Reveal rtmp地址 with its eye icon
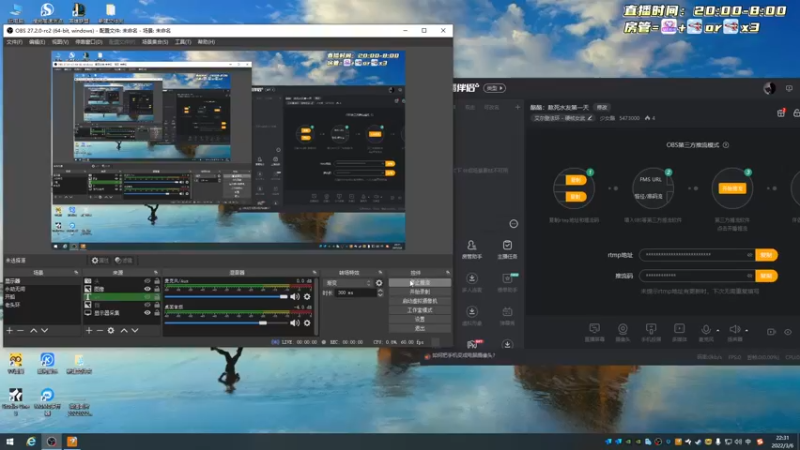The width and height of the screenshot is (800, 450). [749, 255]
